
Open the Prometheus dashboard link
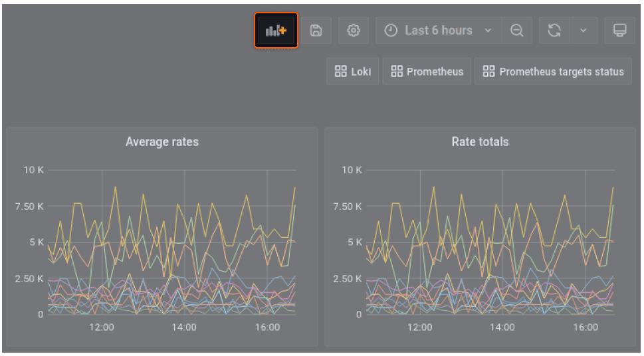[427, 72]
